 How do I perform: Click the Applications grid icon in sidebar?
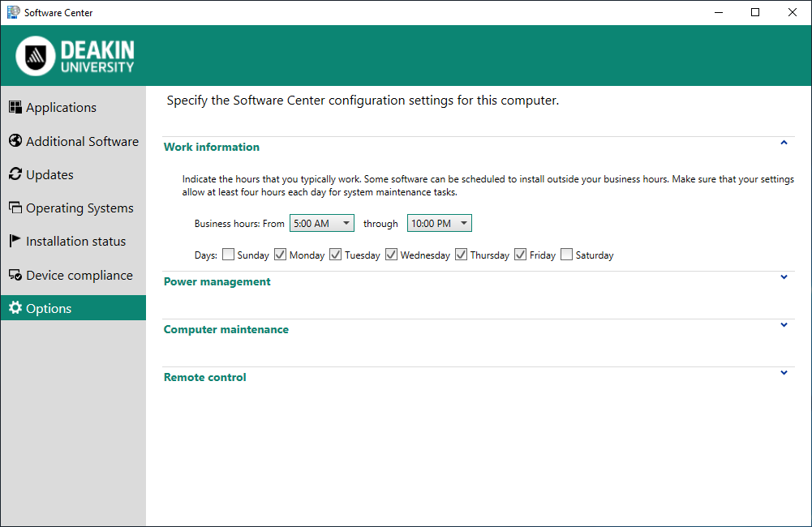(15, 106)
